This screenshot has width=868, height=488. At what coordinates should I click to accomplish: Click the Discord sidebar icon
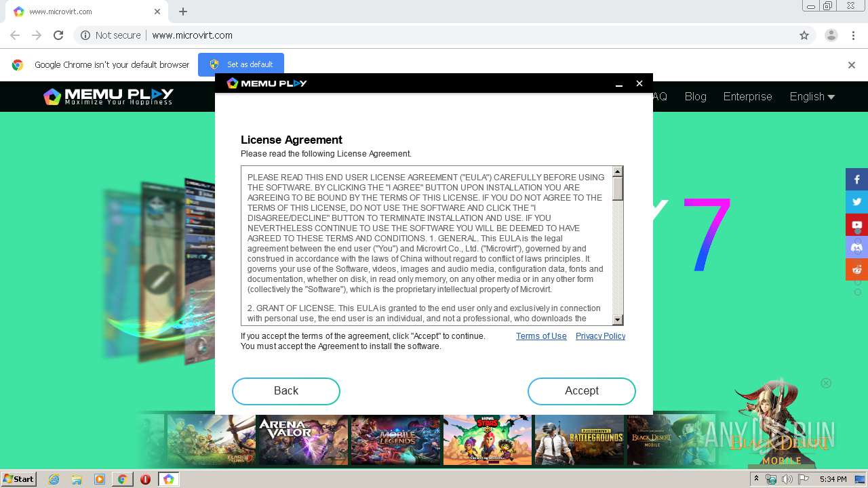pyautogui.click(x=856, y=247)
